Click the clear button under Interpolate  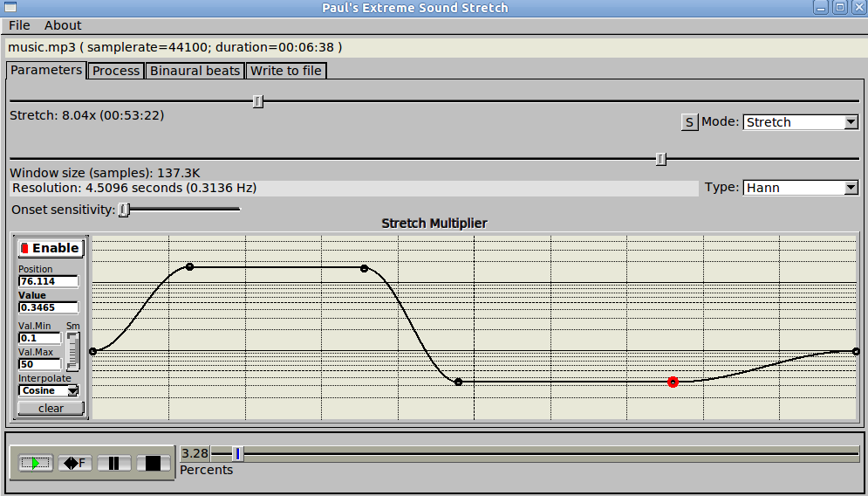(51, 408)
